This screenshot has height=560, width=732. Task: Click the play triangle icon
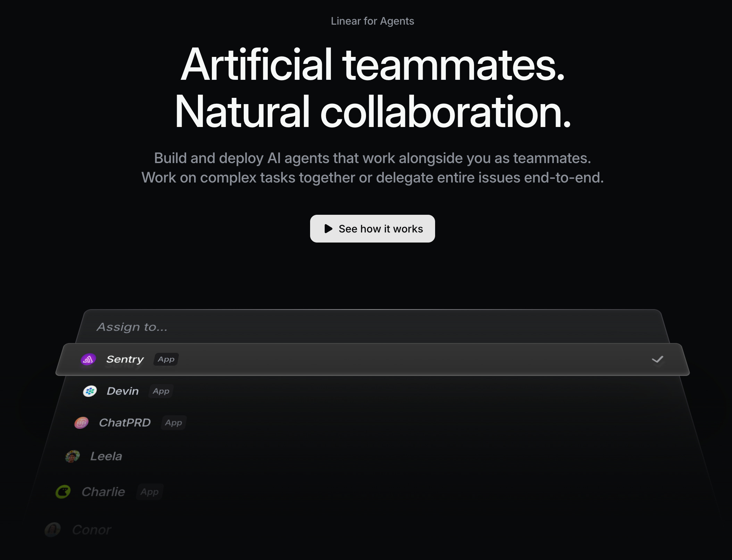click(x=328, y=229)
